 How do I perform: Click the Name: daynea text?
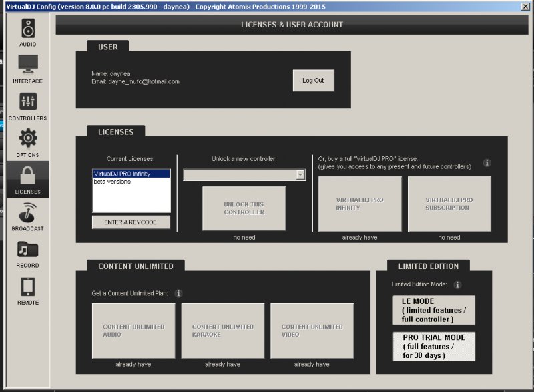(111, 74)
